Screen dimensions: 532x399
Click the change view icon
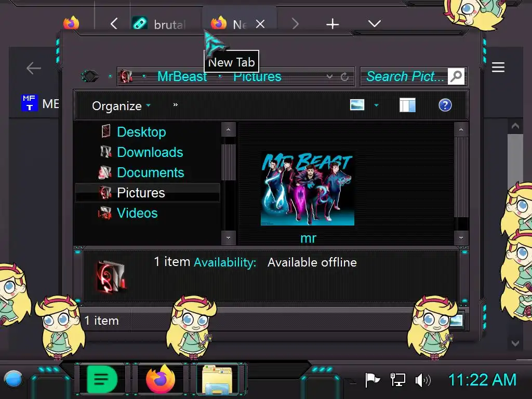pyautogui.click(x=357, y=105)
